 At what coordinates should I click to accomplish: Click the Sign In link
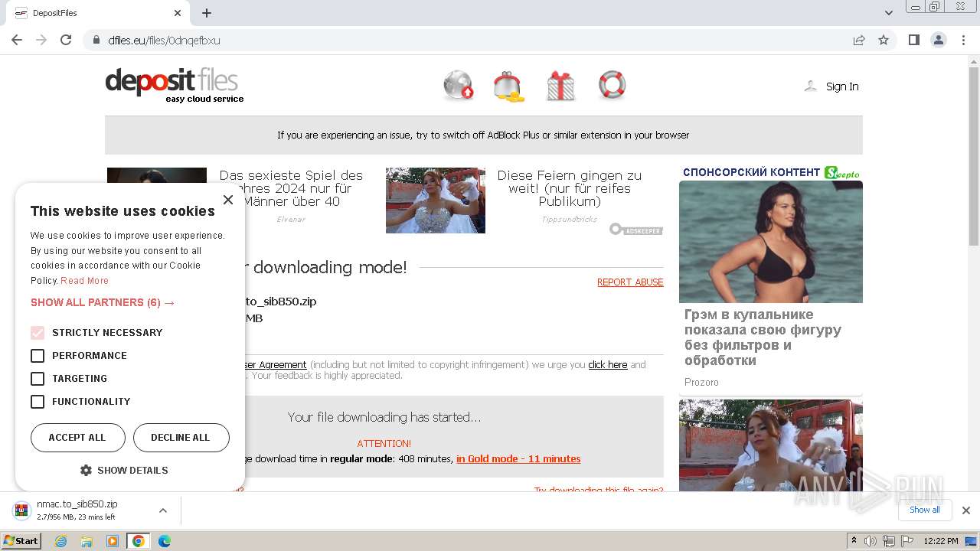pyautogui.click(x=842, y=86)
